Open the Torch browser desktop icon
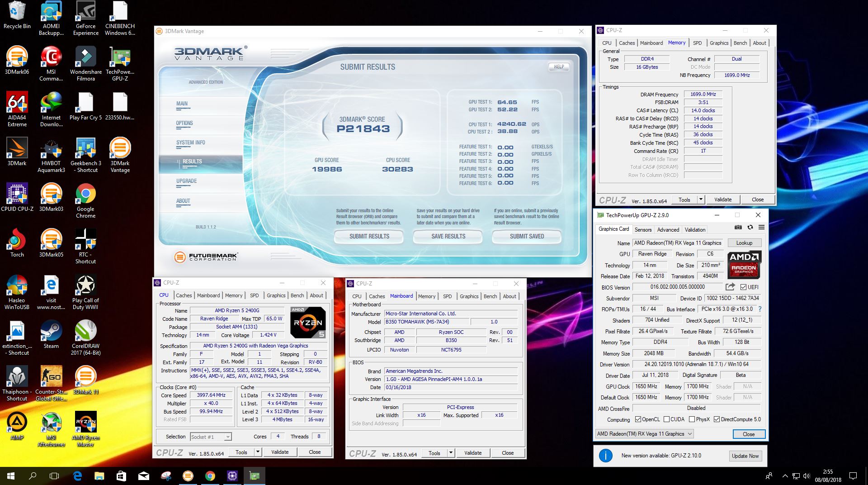This screenshot has width=868, height=485. click(17, 243)
